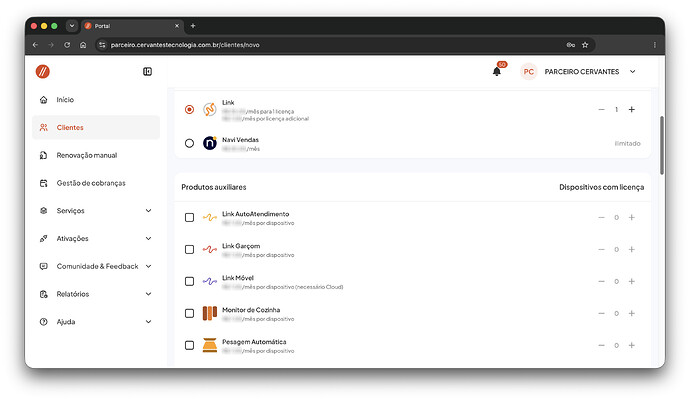
Task: Increase the Link license count
Action: [x=631, y=109]
